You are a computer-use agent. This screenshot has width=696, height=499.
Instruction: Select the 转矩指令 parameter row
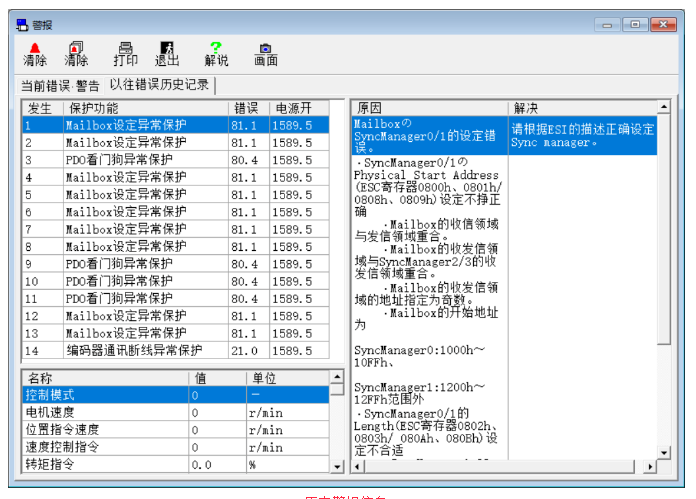click(176, 464)
